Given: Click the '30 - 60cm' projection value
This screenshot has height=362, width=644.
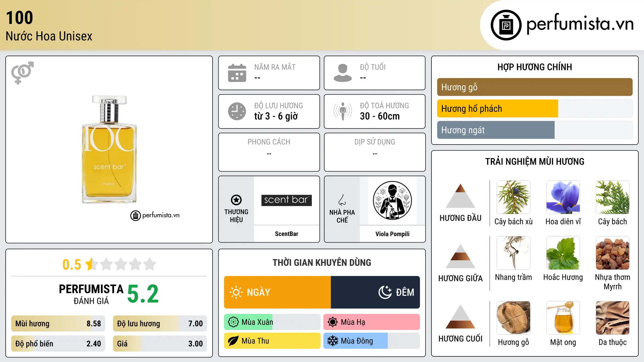Looking at the screenshot, I should (x=380, y=116).
